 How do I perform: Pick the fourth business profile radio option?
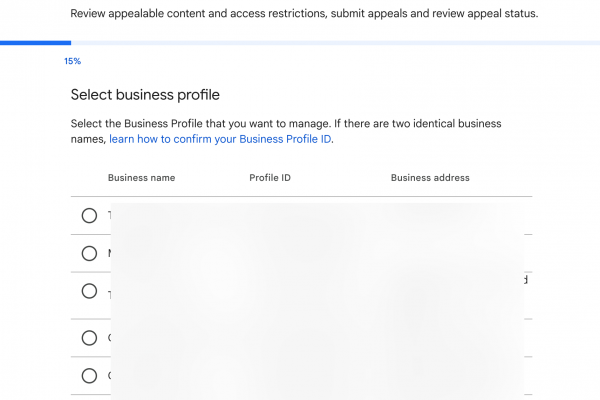coord(89,338)
